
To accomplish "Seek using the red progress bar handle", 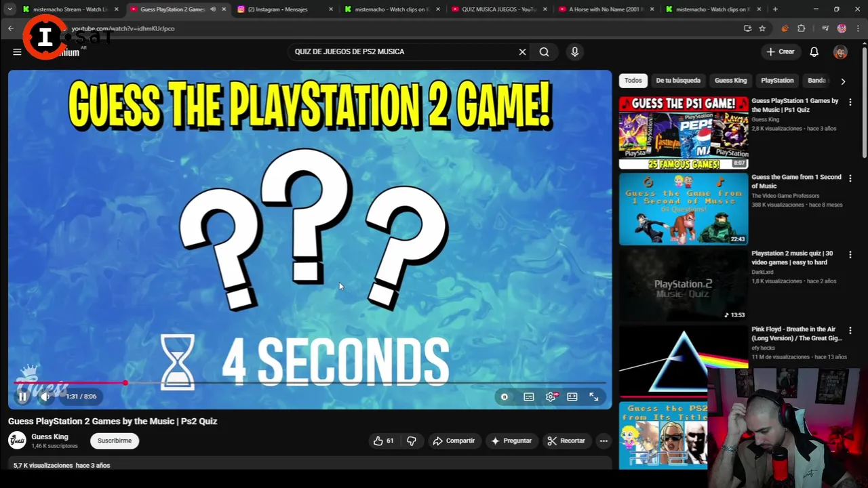I will pos(125,383).
